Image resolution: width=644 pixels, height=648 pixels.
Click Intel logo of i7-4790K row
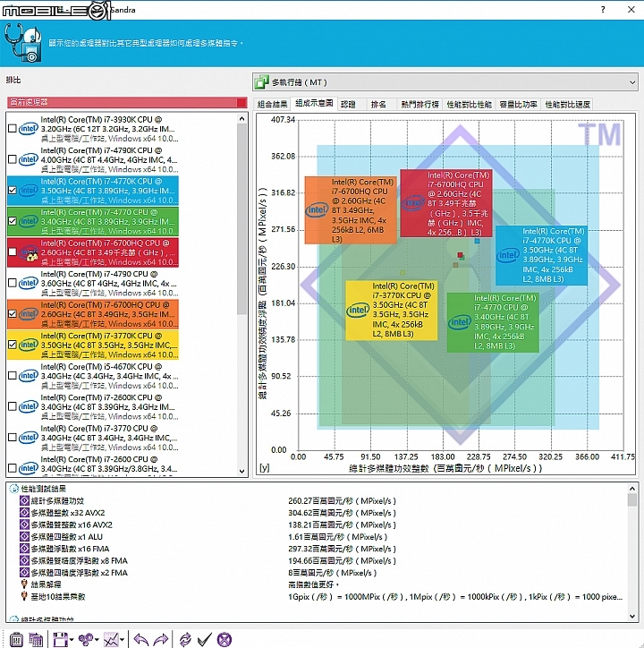click(28, 159)
